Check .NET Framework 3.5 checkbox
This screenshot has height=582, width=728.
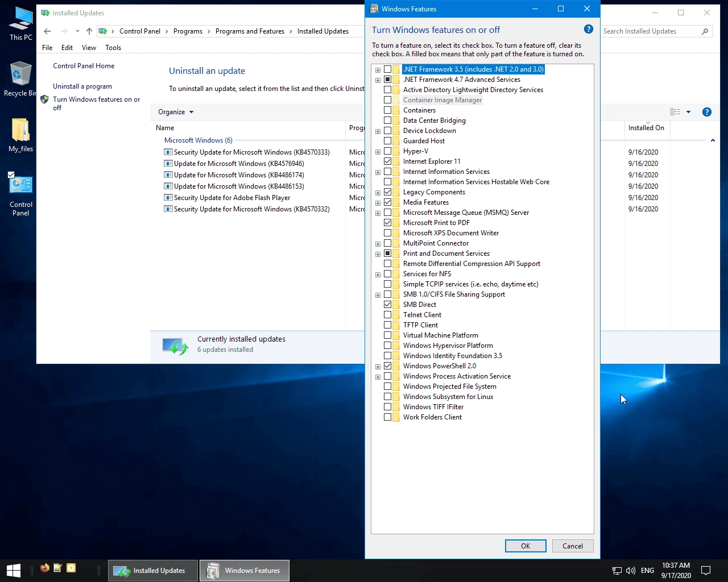click(387, 69)
